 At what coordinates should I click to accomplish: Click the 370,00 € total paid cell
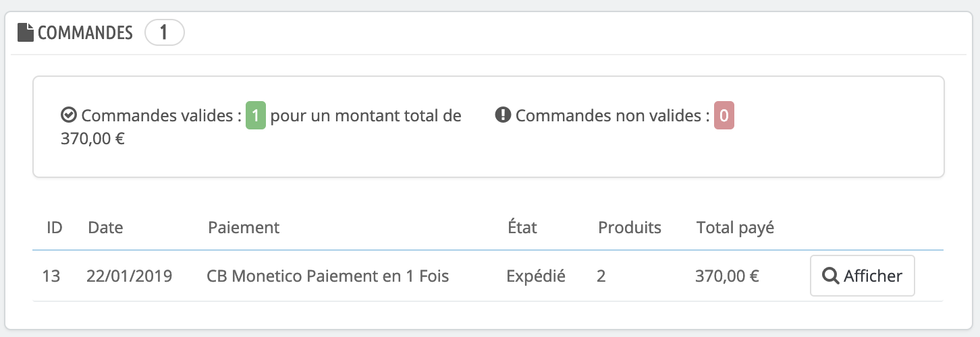click(728, 276)
